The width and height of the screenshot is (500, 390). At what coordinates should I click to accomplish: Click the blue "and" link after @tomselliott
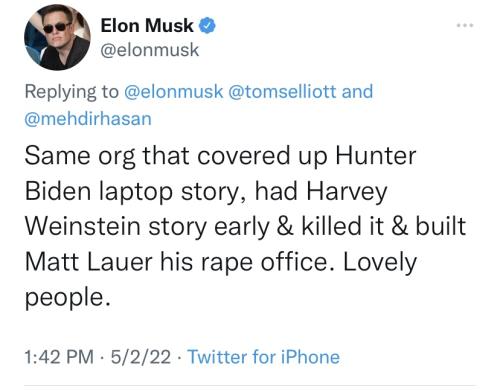click(x=357, y=91)
